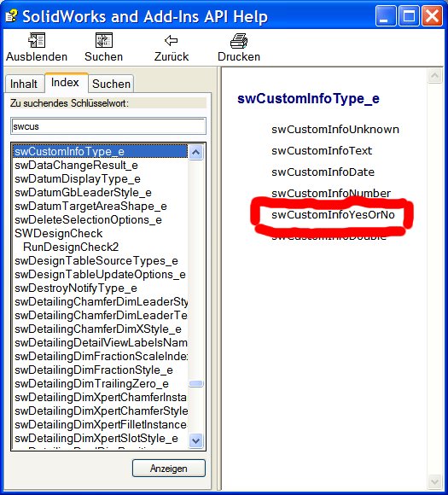Minimize the API Help window
448x495 pixels.
click(x=386, y=16)
